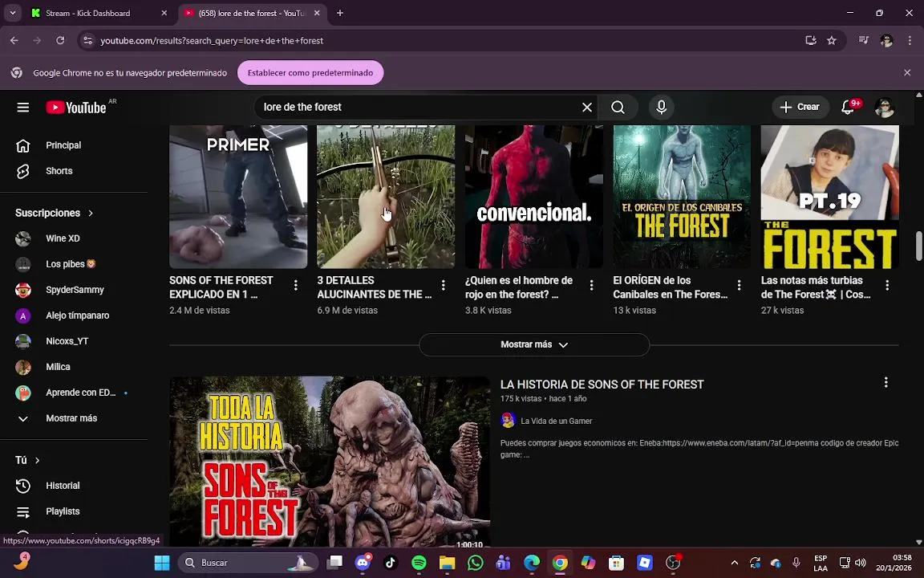
Task: View site information icon in address bar
Action: (x=87, y=41)
